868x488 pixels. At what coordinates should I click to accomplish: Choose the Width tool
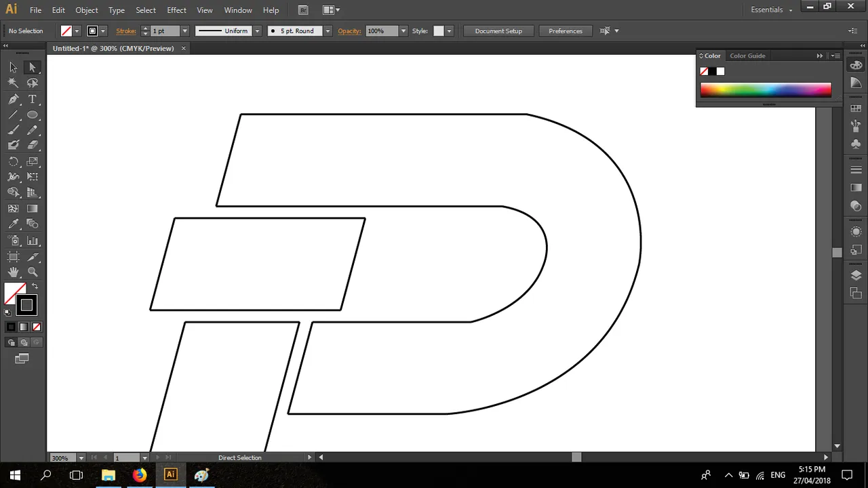pyautogui.click(x=13, y=177)
